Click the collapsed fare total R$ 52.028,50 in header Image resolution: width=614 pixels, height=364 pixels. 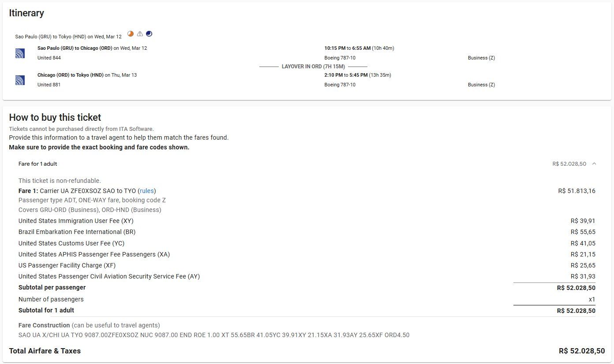tap(569, 164)
